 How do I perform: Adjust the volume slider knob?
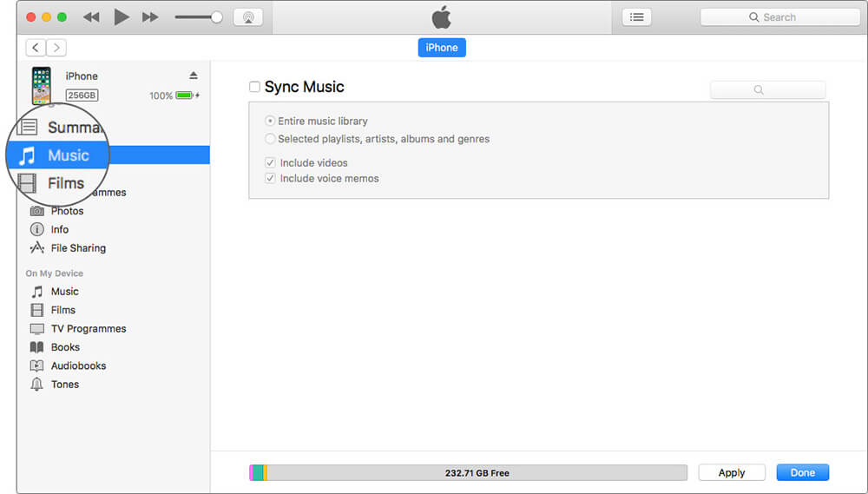pos(216,17)
